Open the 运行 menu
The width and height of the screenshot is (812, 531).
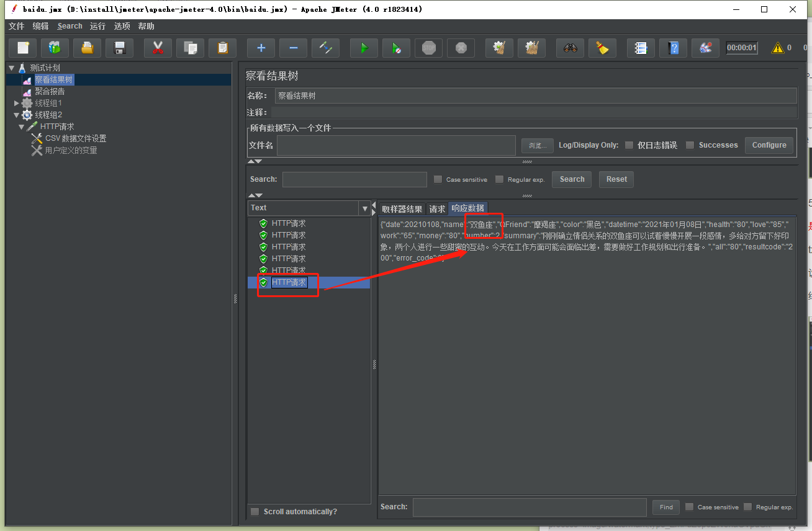pos(97,26)
